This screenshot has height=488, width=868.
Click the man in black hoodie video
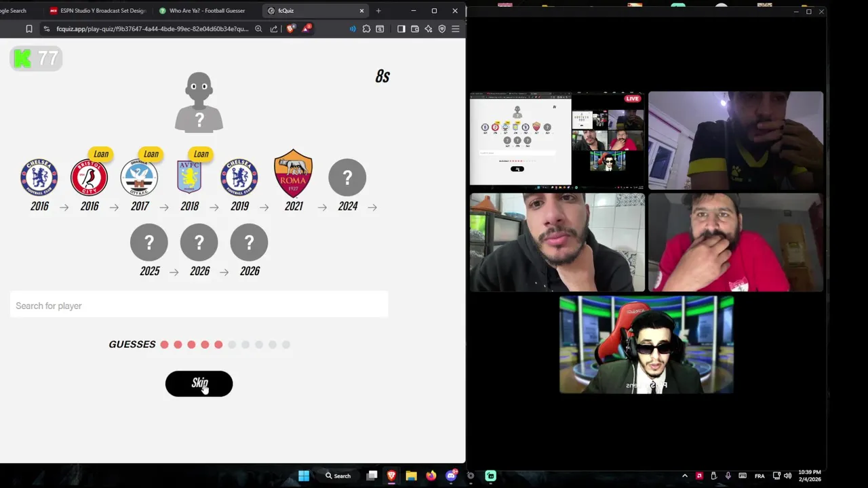[x=557, y=243]
